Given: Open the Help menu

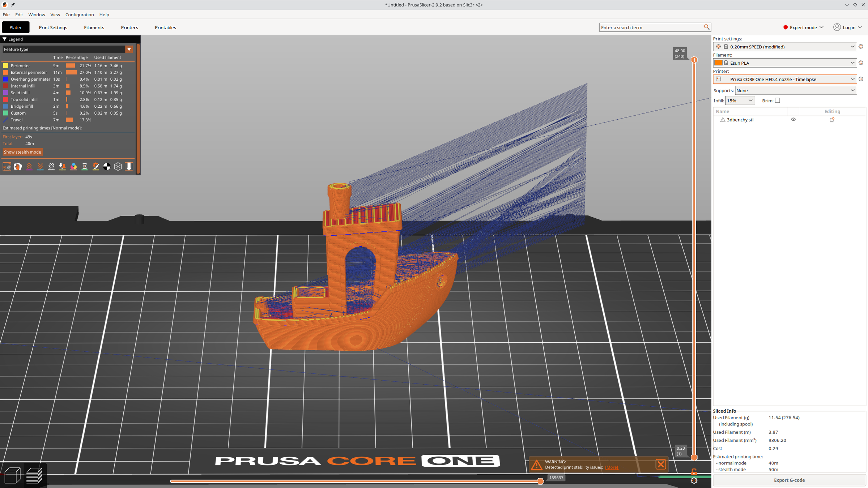Looking at the screenshot, I should click(x=104, y=15).
